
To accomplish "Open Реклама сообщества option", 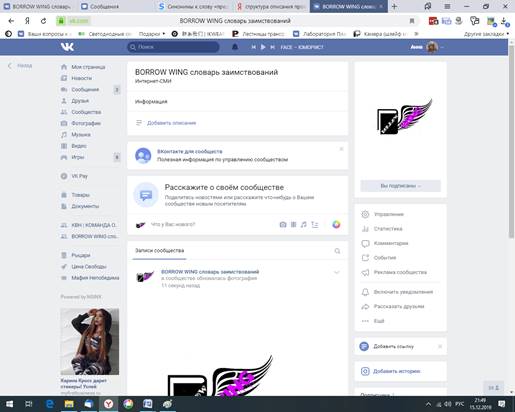I will [400, 272].
